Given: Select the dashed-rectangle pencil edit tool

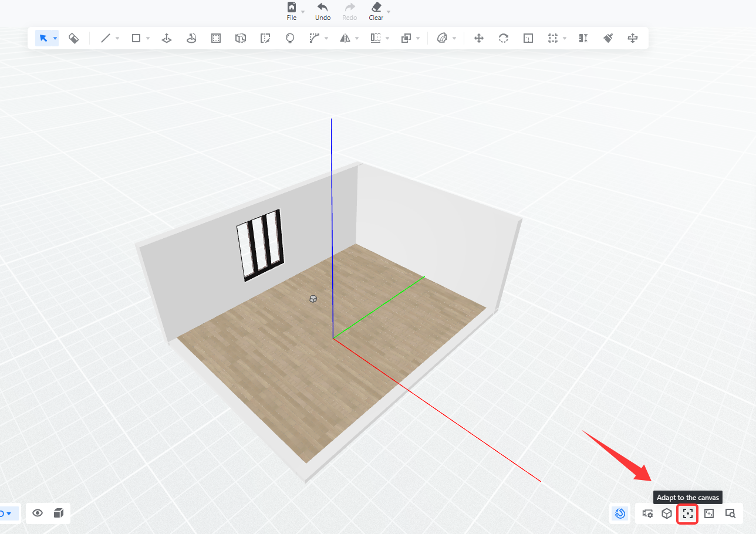Looking at the screenshot, I should click(x=265, y=38).
